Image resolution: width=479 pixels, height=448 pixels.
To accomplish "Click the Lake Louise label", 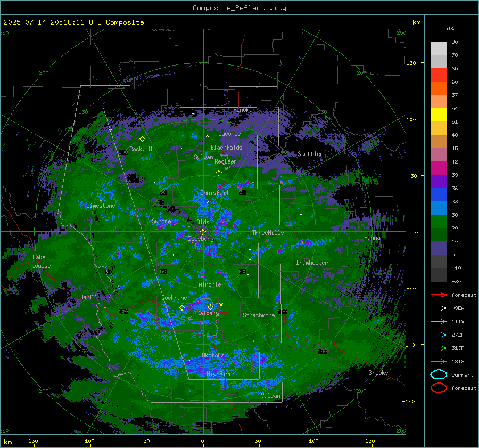I will (x=42, y=262).
